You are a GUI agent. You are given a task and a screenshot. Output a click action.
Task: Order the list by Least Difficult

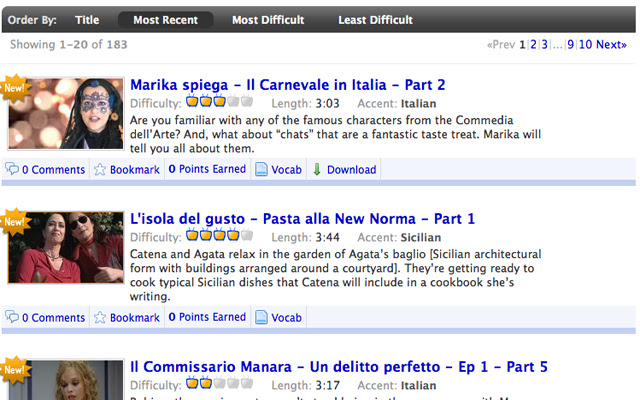(376, 20)
